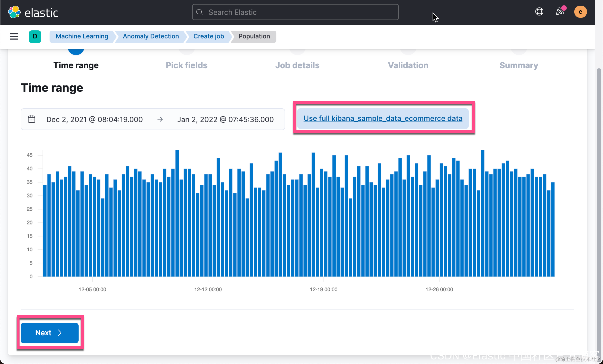
Task: Select the Pick fields wizard step
Action: [x=186, y=65]
